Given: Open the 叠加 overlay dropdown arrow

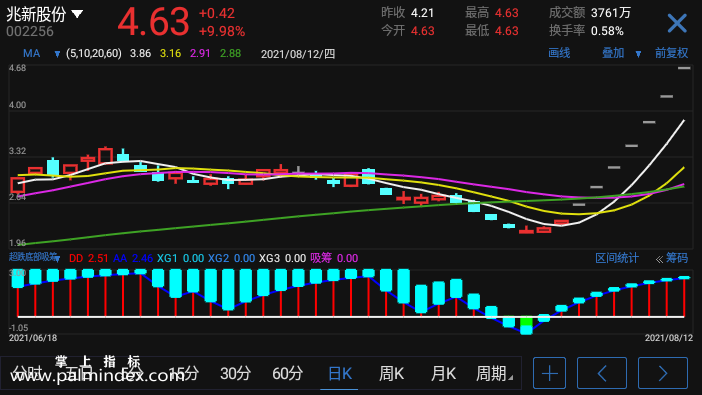Looking at the screenshot, I should [x=638, y=54].
